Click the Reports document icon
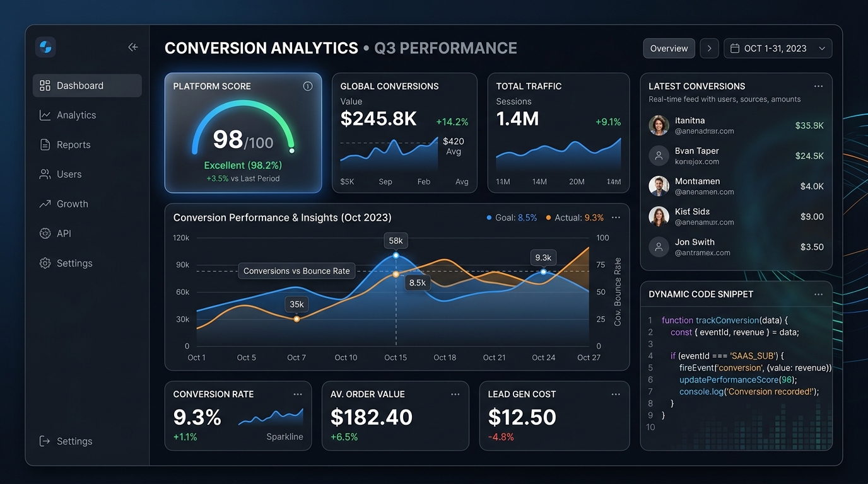Viewport: 868px width, 484px height. point(45,145)
